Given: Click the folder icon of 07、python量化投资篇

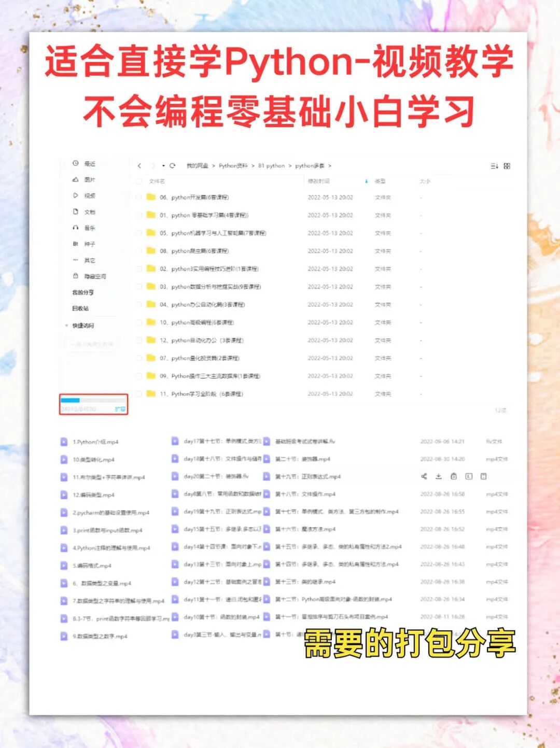Looking at the screenshot, I should pos(151,358).
